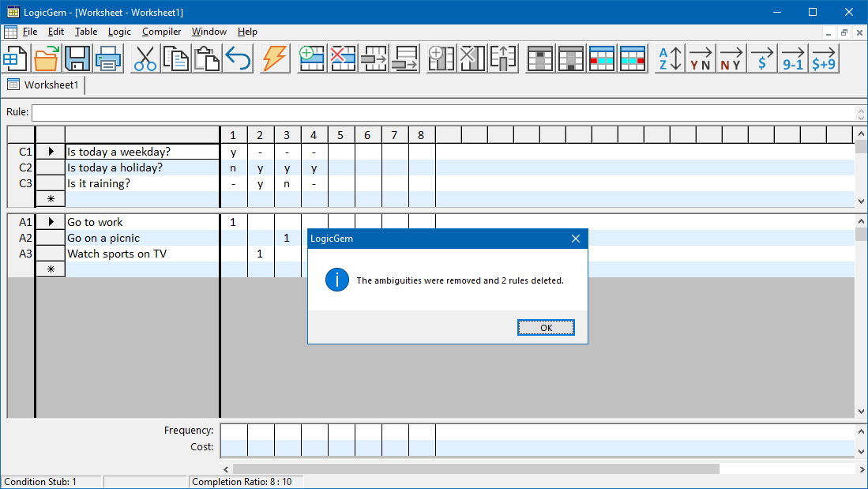The image size is (868, 489).
Task: Open the Help menu
Action: (x=247, y=32)
